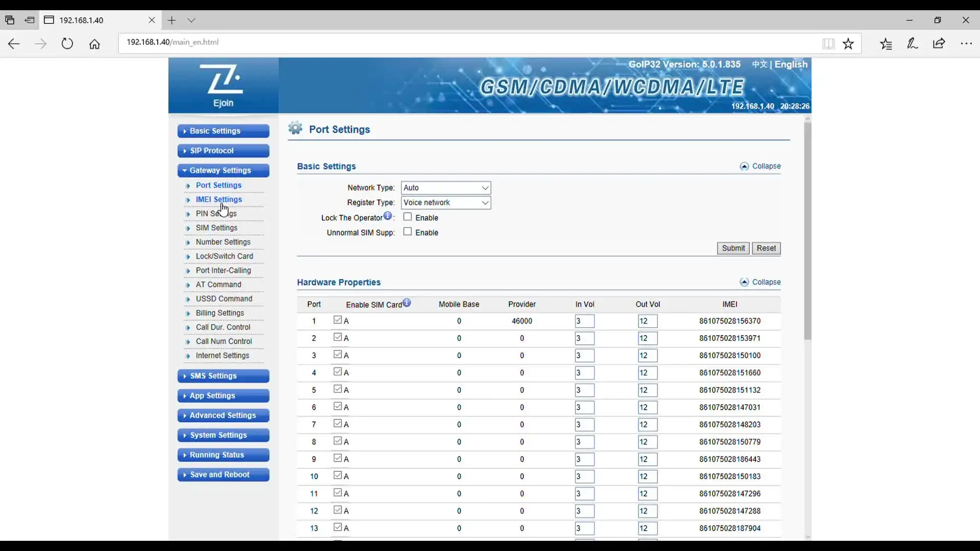The image size is (980, 551).
Task: Uncheck SIM card A for port 1
Action: tap(337, 320)
